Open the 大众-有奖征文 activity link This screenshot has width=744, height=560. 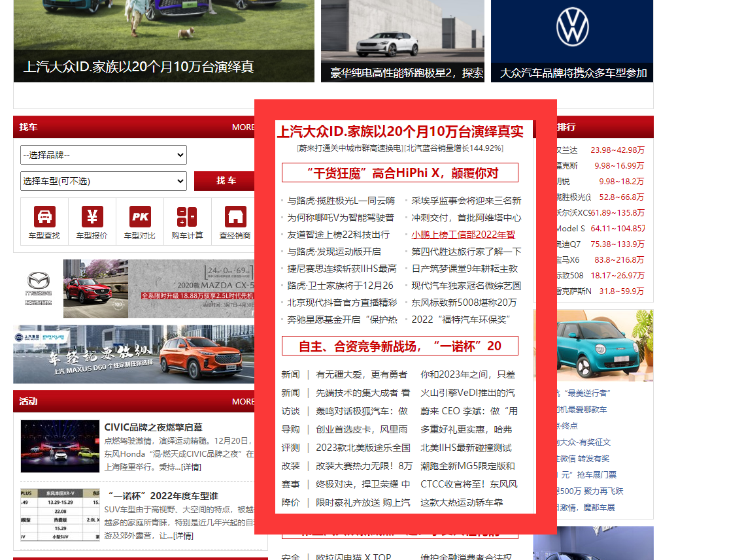(584, 442)
